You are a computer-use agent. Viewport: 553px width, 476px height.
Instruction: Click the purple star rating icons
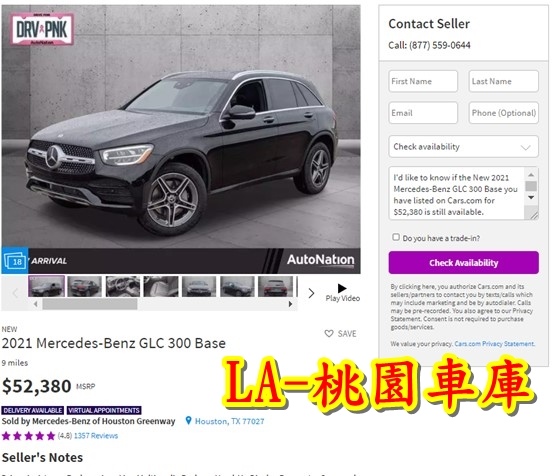click(x=28, y=436)
